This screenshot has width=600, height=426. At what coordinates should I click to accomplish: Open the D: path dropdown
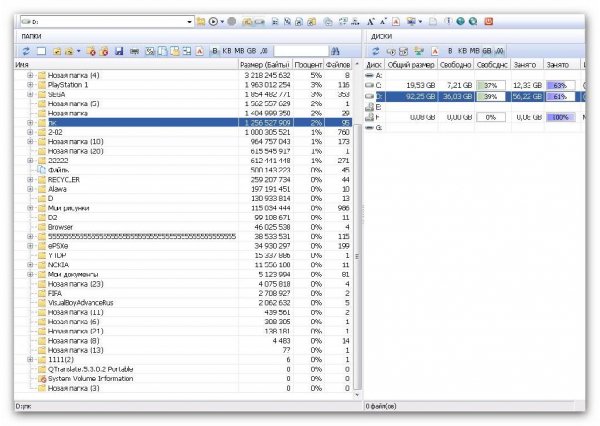coord(189,22)
